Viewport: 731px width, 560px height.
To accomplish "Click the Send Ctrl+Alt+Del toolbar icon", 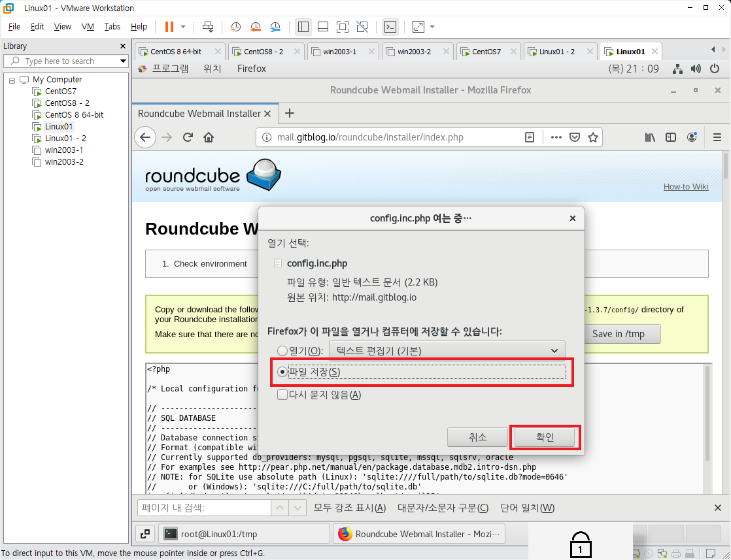I will (208, 27).
